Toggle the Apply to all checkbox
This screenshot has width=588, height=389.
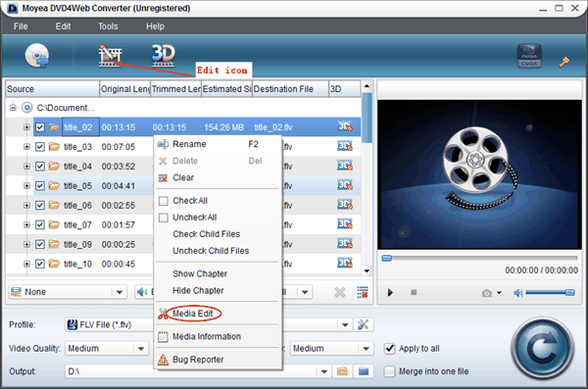point(390,349)
